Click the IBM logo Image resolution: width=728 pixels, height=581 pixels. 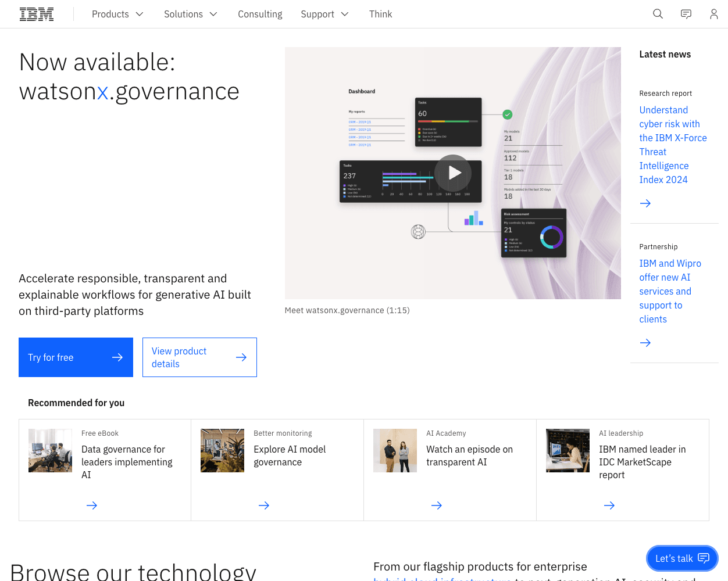(37, 14)
